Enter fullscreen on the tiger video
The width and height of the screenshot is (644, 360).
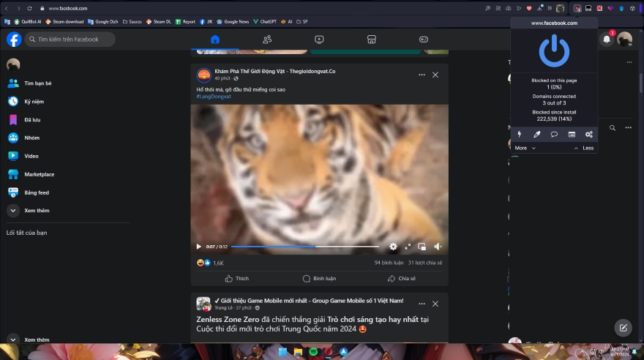[x=408, y=247]
